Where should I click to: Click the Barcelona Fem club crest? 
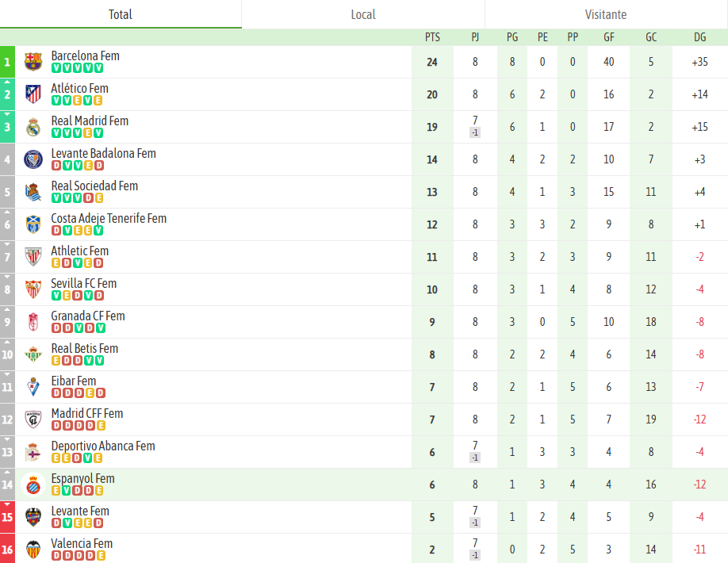coord(33,62)
